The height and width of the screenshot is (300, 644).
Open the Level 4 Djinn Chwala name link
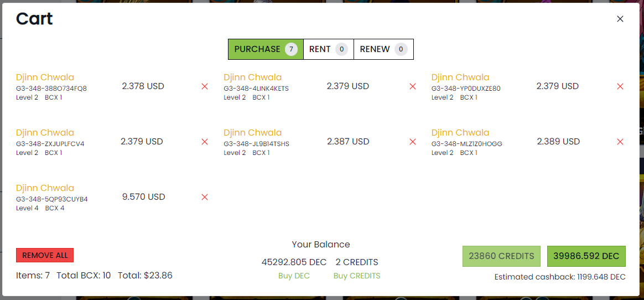(x=45, y=188)
